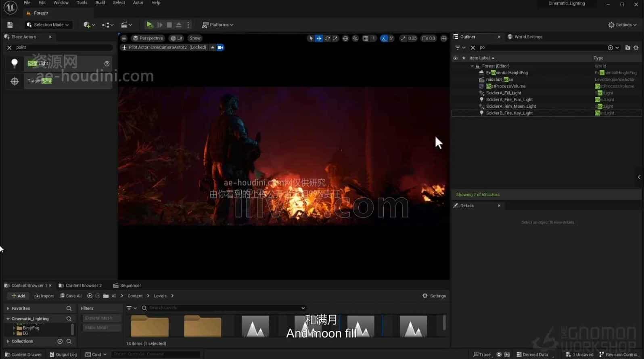
Task: Toggle rotation angle snapping
Action: 384,38
